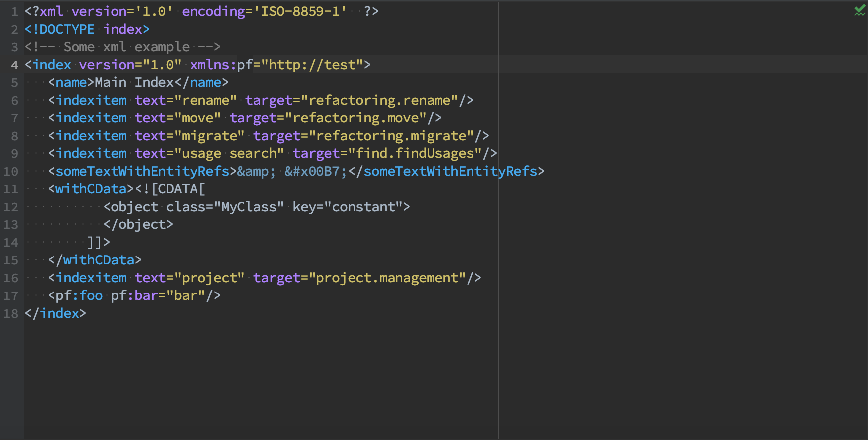Click attribute value "migrate" on line 8
Image resolution: width=868 pixels, height=440 pixels.
click(x=209, y=136)
